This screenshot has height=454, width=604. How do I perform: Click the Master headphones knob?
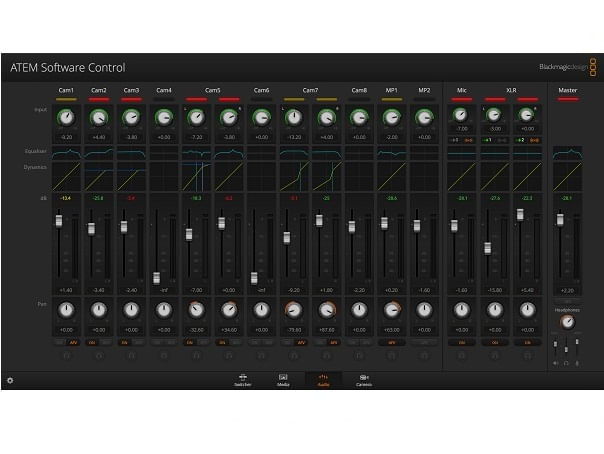click(x=567, y=322)
